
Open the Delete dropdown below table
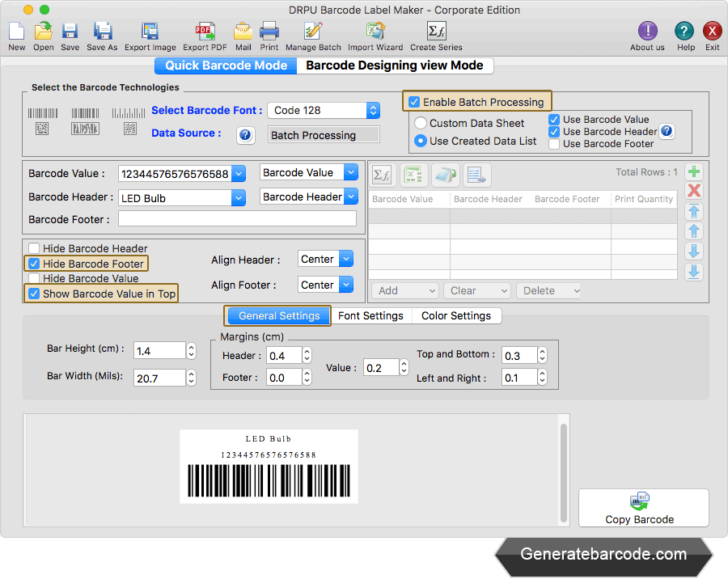pyautogui.click(x=549, y=290)
